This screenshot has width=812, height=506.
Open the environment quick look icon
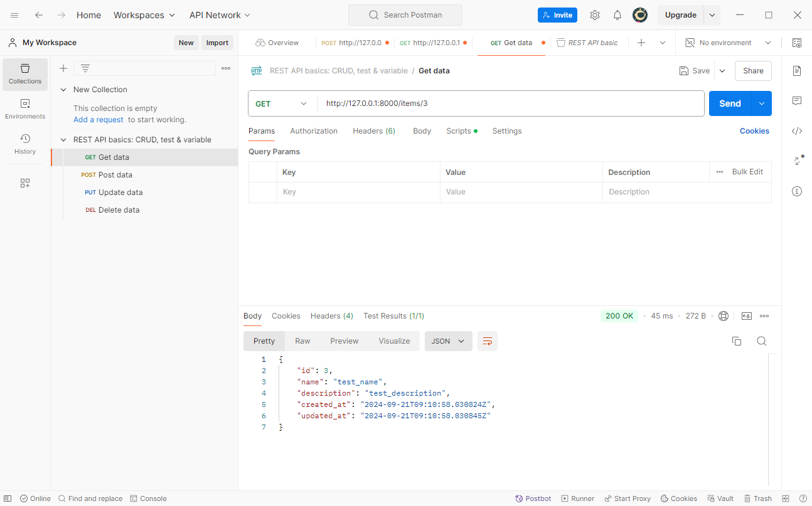click(x=797, y=43)
